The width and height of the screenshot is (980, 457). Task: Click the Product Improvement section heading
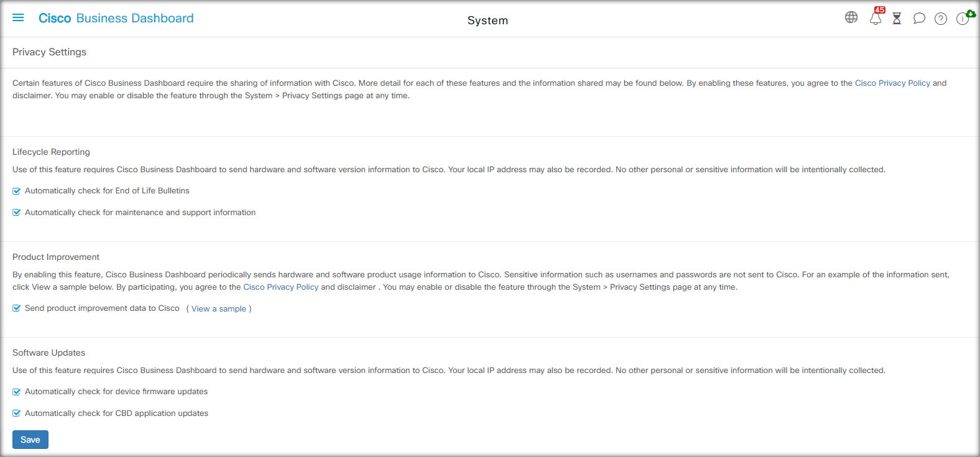[56, 257]
